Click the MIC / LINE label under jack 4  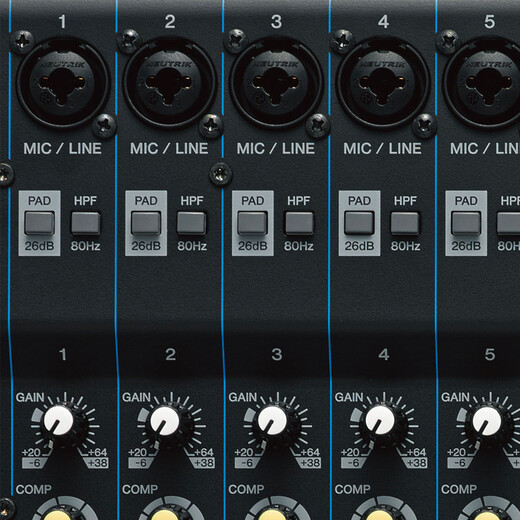click(382, 149)
